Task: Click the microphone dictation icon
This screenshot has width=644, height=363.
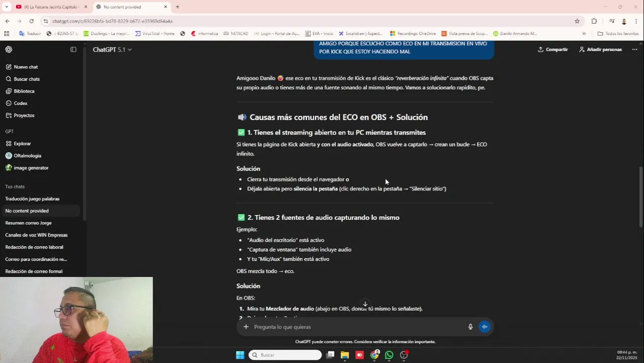Action: 470,327
